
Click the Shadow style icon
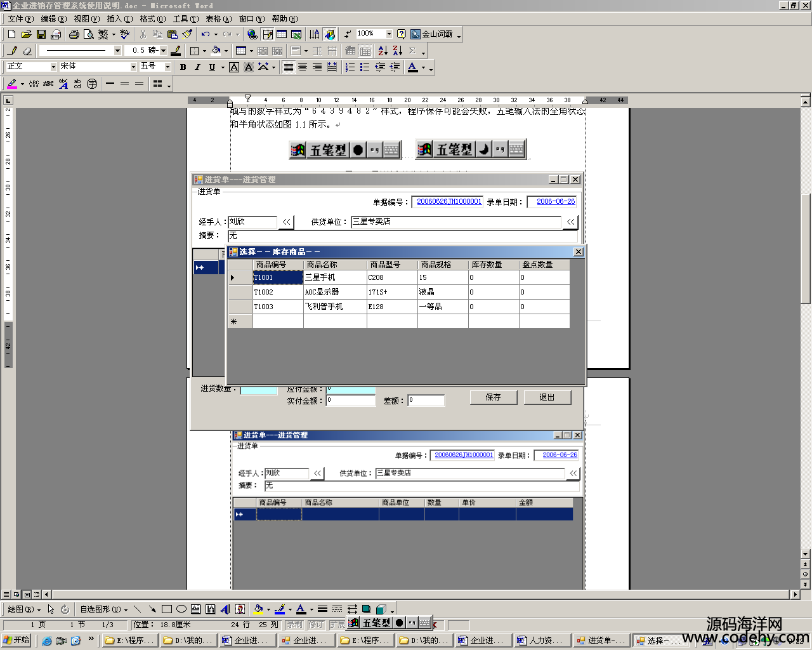click(x=366, y=609)
